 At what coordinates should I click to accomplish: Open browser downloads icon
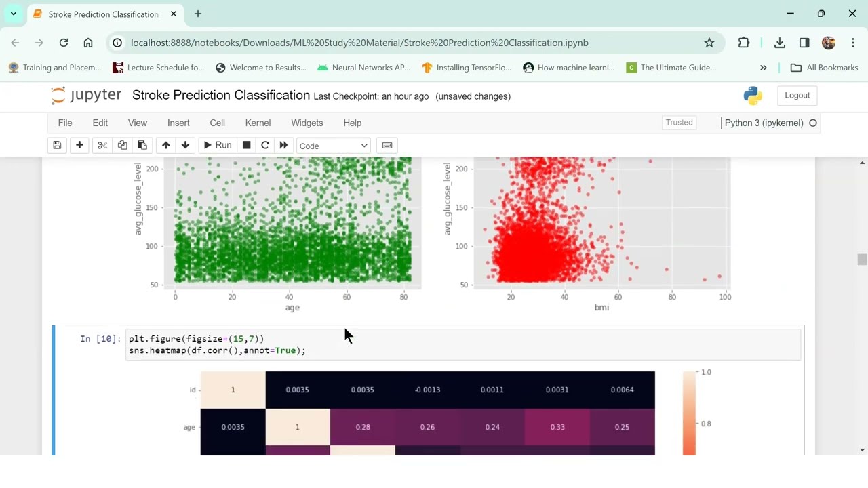click(780, 43)
